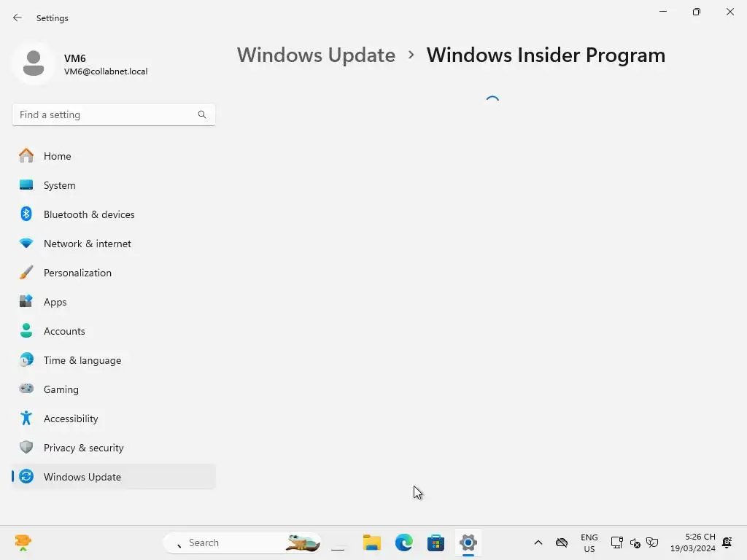
Task: Open Network & internet settings
Action: pyautogui.click(x=113, y=244)
